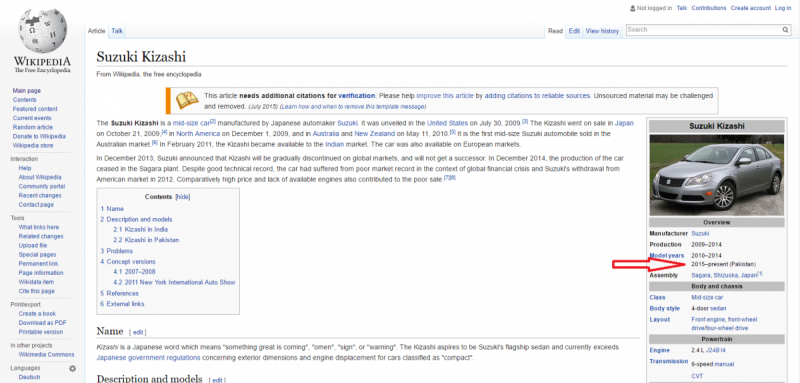Click the Log in link
This screenshot has width=800, height=383.
[783, 8]
